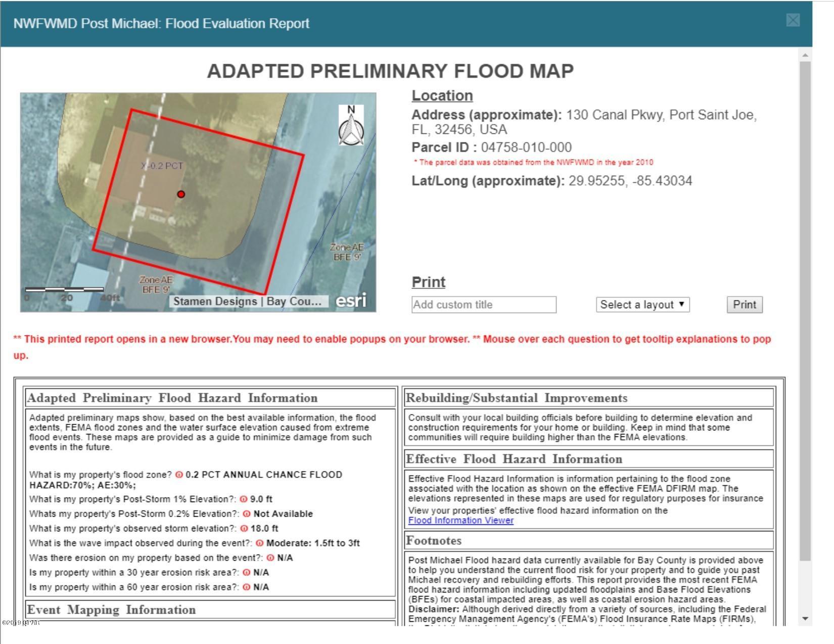The height and width of the screenshot is (644, 834).
Task: Click info icon next to wave impact question
Action: point(260,543)
